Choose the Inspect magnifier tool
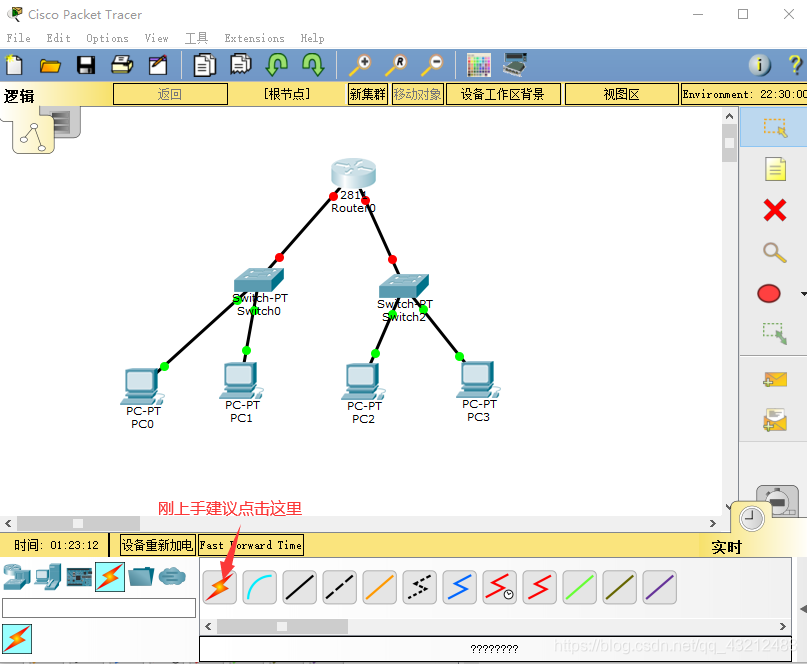Screen dimensions: 807x664 click(775, 252)
